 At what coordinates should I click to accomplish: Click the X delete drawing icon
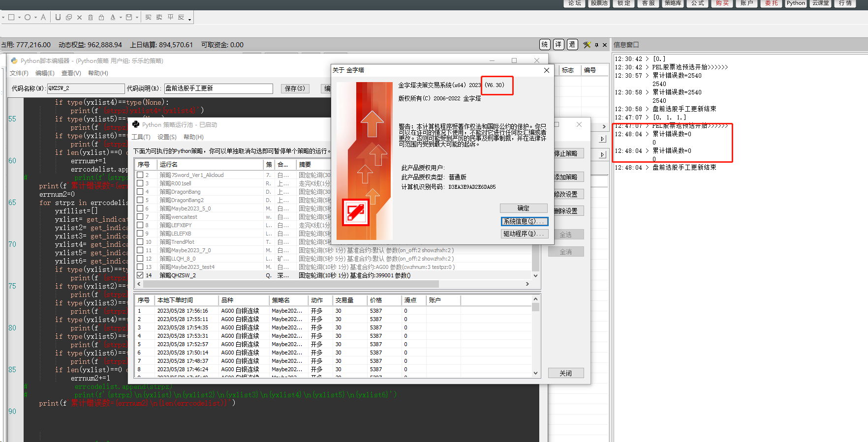[x=79, y=17]
